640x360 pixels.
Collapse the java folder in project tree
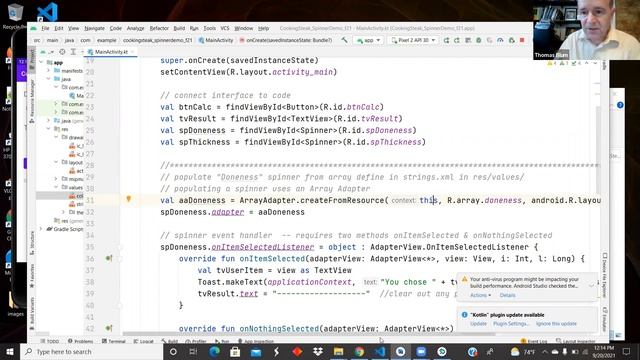[48, 79]
